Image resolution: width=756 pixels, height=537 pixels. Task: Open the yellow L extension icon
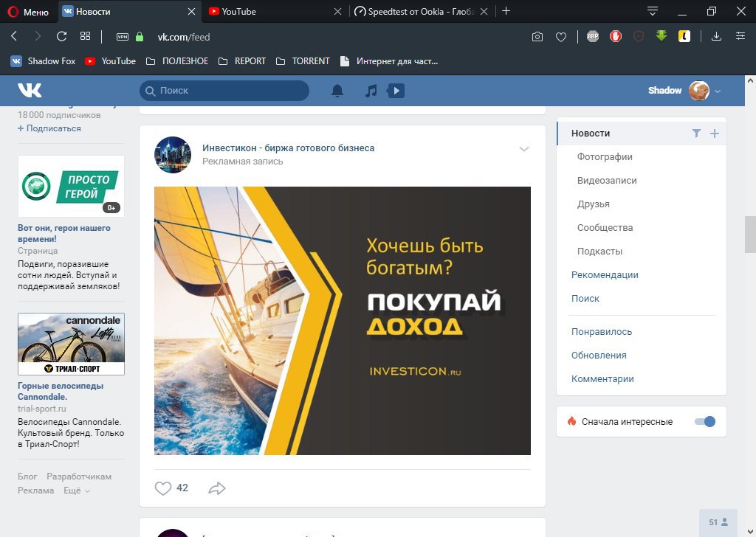point(684,36)
